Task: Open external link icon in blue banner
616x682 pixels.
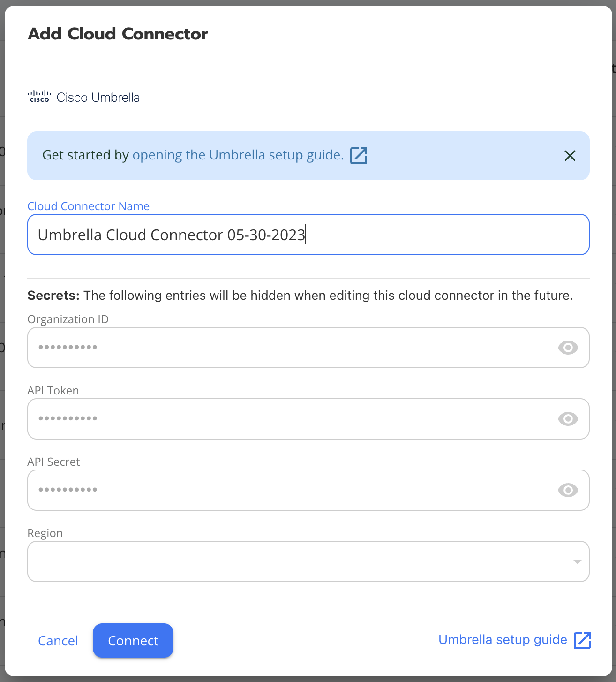Action: (359, 155)
